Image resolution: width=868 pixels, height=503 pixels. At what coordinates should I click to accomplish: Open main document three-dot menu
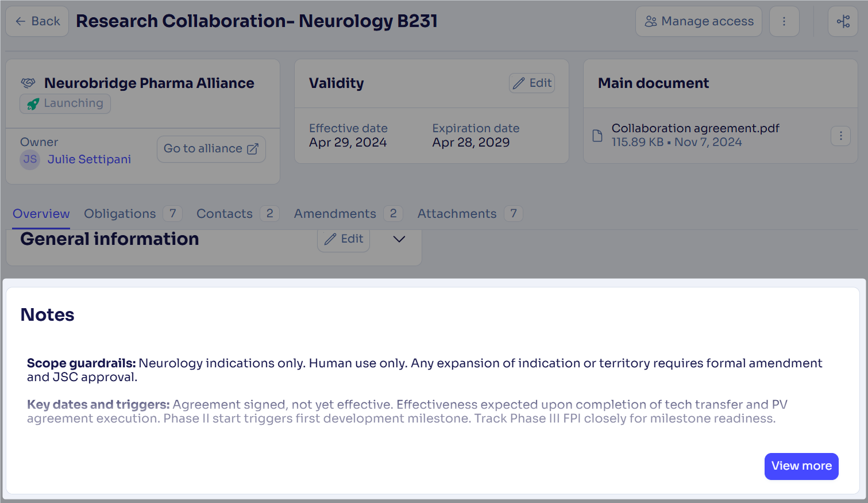(x=840, y=136)
